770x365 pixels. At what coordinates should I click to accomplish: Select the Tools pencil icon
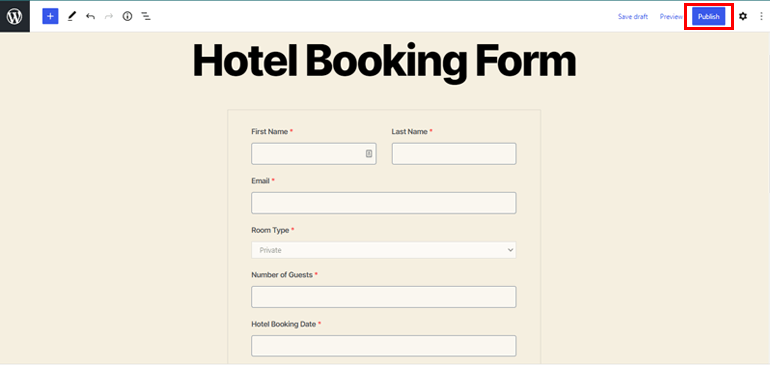pos(72,16)
